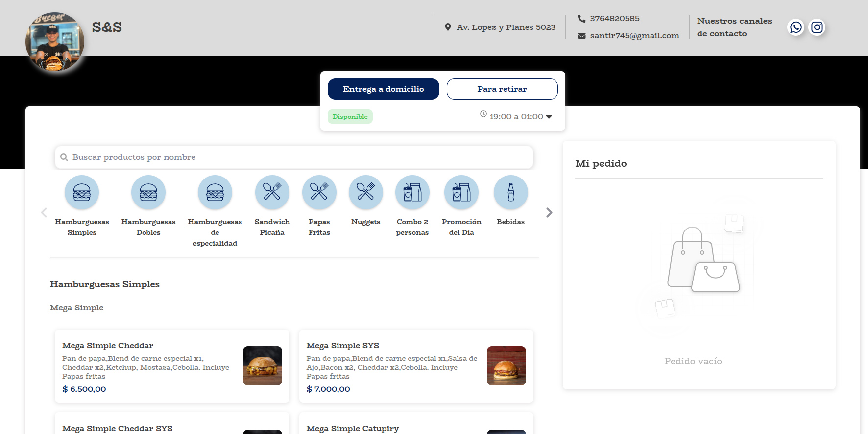
Task: Open the Mega Simple SYS product title
Action: point(343,346)
